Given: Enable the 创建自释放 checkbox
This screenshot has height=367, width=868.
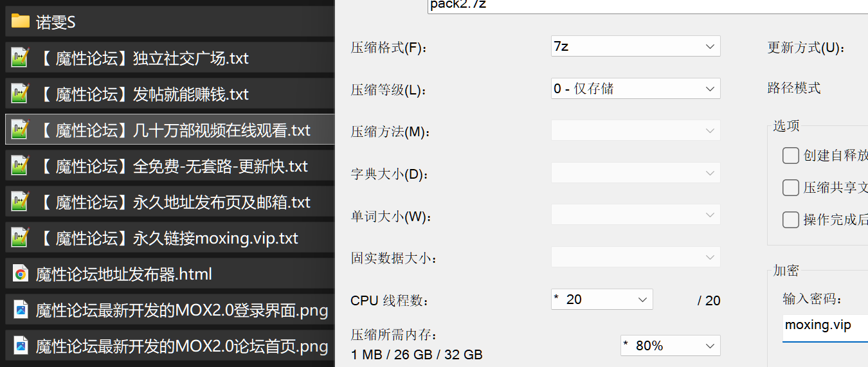Looking at the screenshot, I should [790, 156].
